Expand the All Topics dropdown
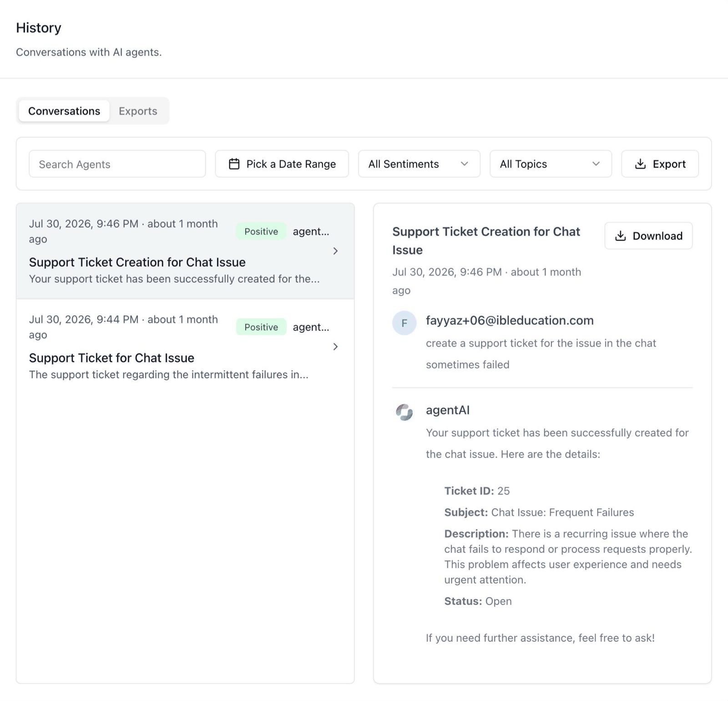Viewport: 728px width, 701px height. [x=551, y=164]
